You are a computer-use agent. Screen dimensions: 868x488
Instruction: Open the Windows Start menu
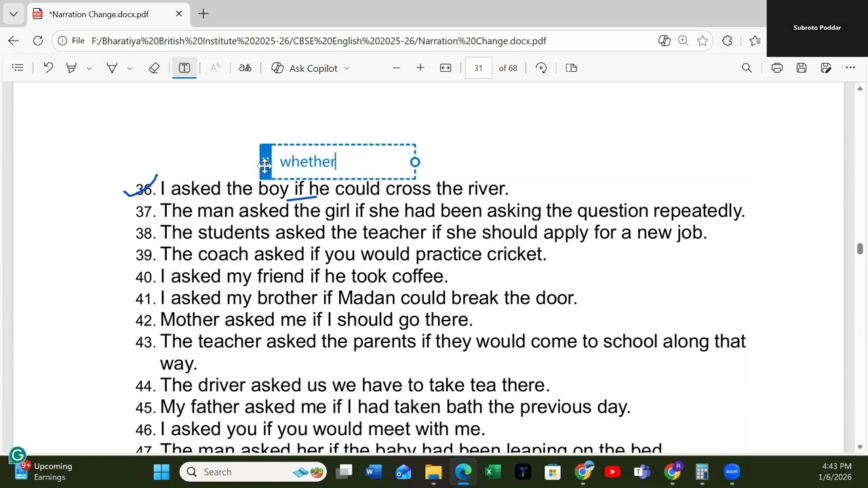(161, 472)
